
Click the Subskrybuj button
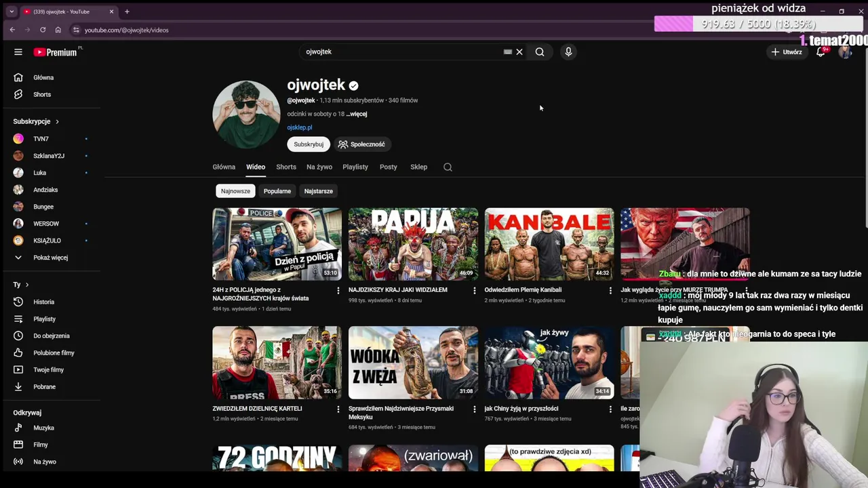(x=309, y=144)
